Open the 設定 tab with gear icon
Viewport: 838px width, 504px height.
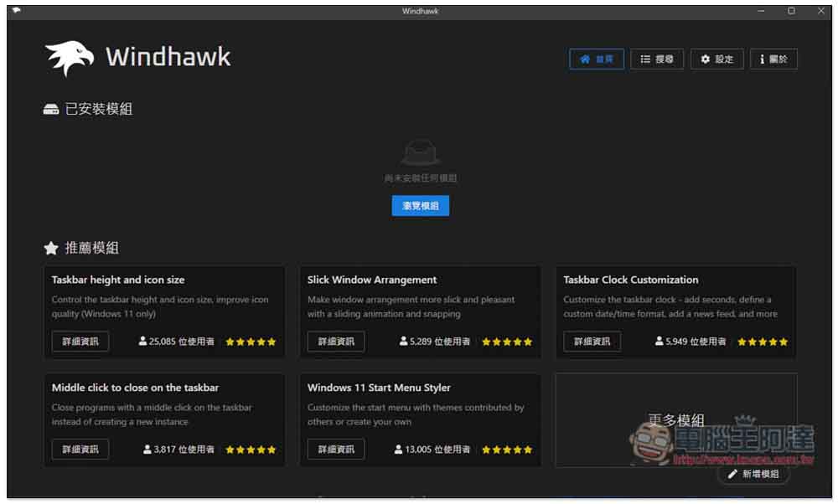click(x=717, y=59)
